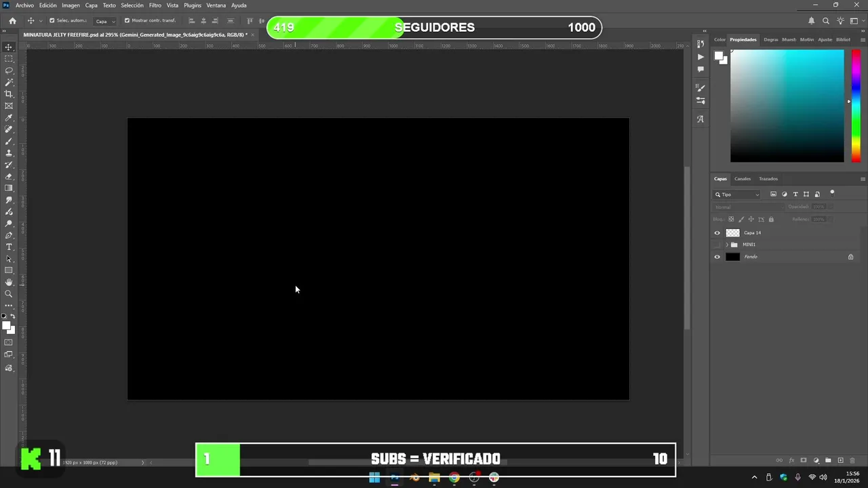The height and width of the screenshot is (488, 868).
Task: Select the Path Selection tool
Action: click(9, 259)
